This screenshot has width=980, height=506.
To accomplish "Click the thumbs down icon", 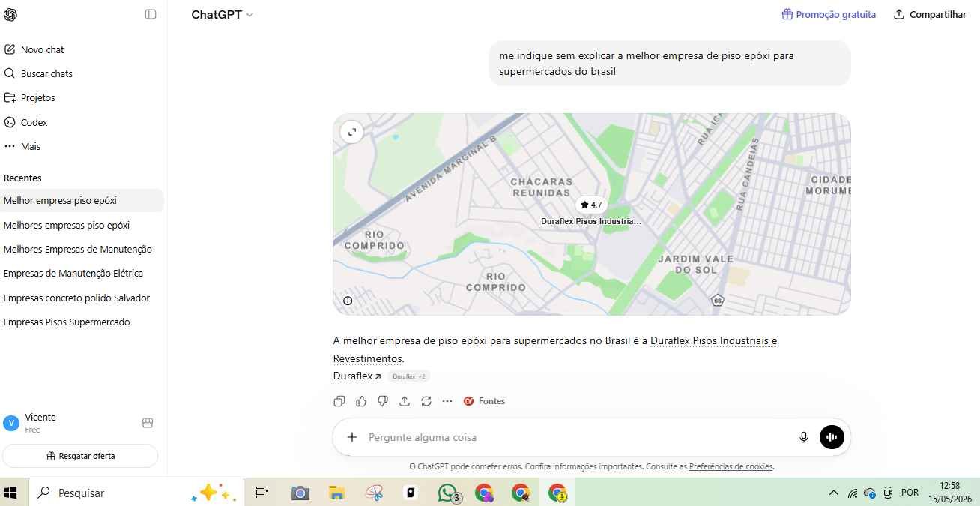I will [x=383, y=401].
